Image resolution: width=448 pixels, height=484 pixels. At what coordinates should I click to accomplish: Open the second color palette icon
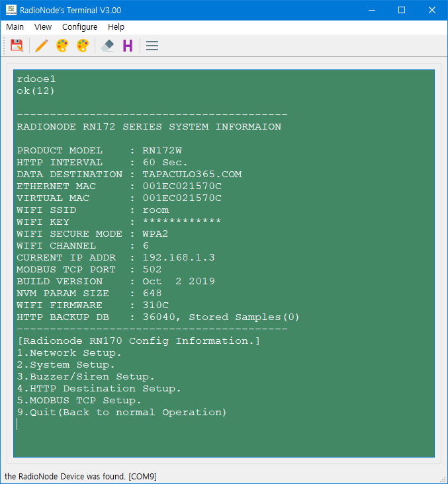83,46
